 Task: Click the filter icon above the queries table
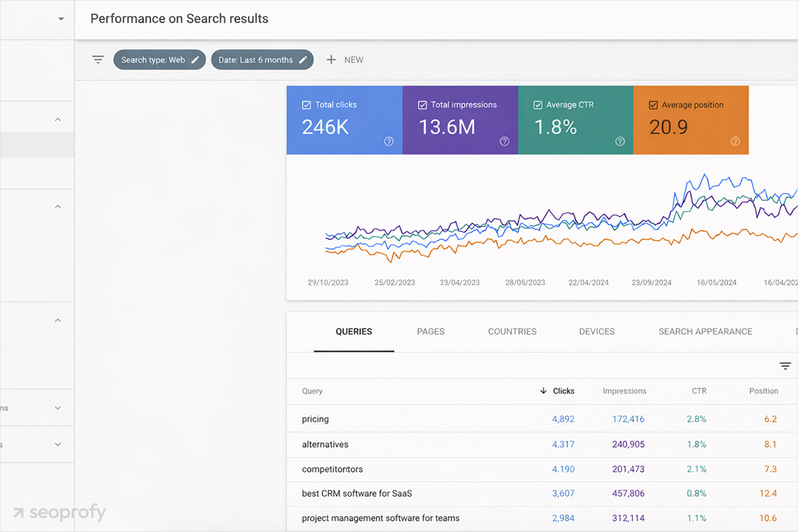[x=784, y=366]
